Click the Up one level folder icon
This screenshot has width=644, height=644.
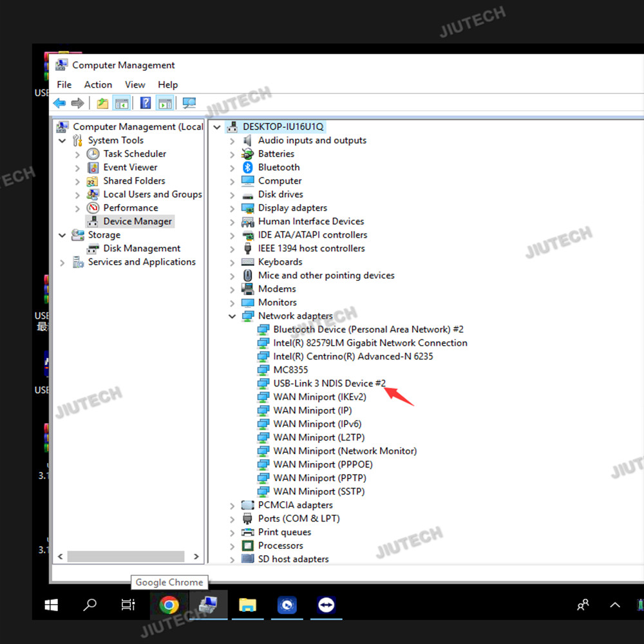[x=102, y=103]
